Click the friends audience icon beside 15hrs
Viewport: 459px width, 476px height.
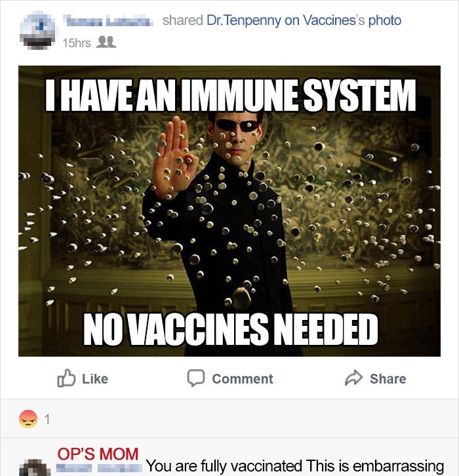[x=106, y=42]
